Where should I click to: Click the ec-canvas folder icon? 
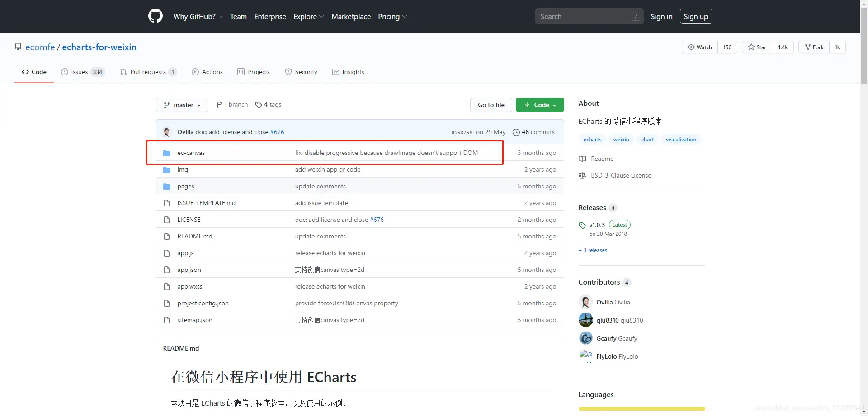(167, 153)
